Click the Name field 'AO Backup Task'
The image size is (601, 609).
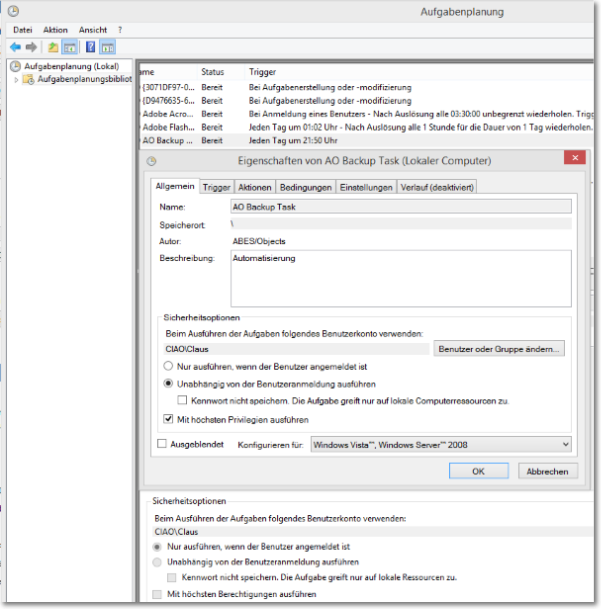click(401, 207)
